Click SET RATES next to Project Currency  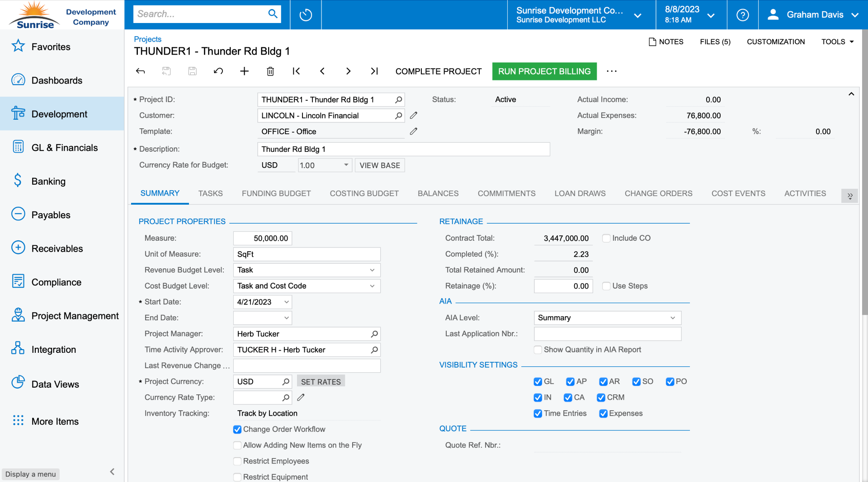(x=321, y=381)
